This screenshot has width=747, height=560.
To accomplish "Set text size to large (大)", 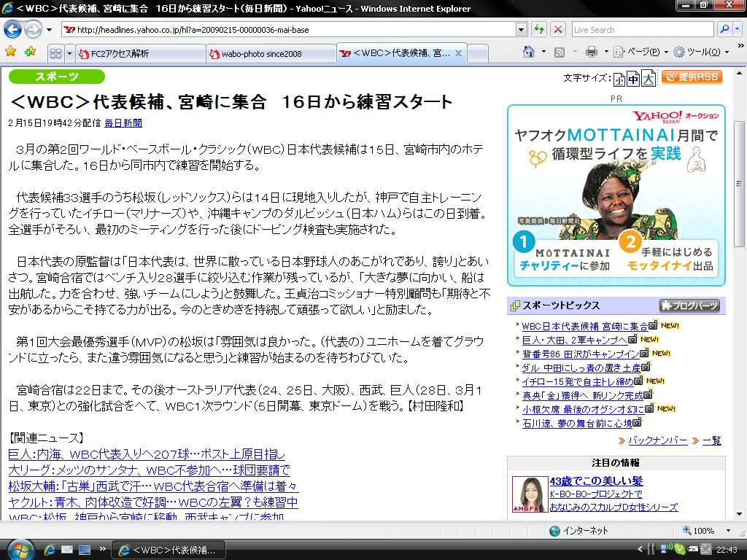I will (649, 78).
